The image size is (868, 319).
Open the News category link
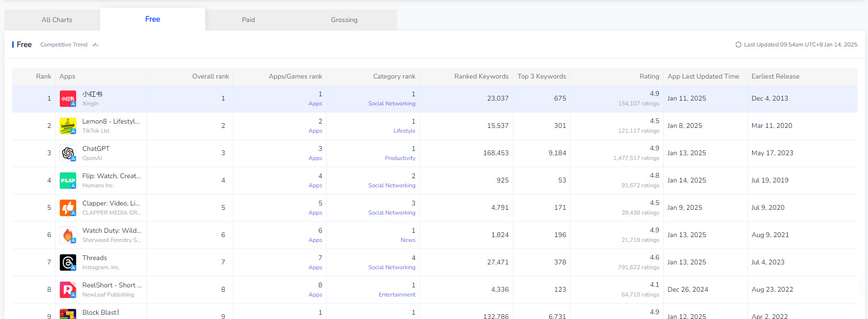pyautogui.click(x=408, y=240)
